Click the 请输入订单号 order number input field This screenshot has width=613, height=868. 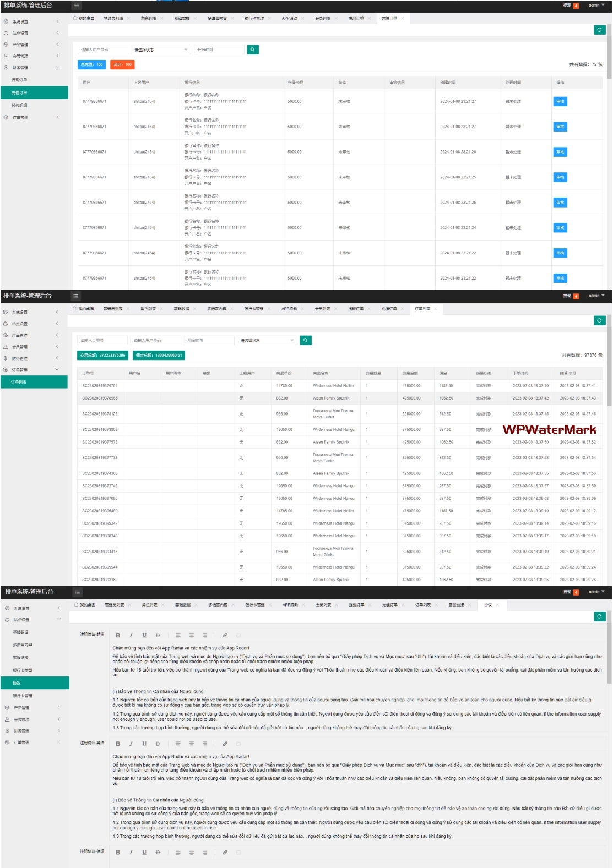click(102, 340)
